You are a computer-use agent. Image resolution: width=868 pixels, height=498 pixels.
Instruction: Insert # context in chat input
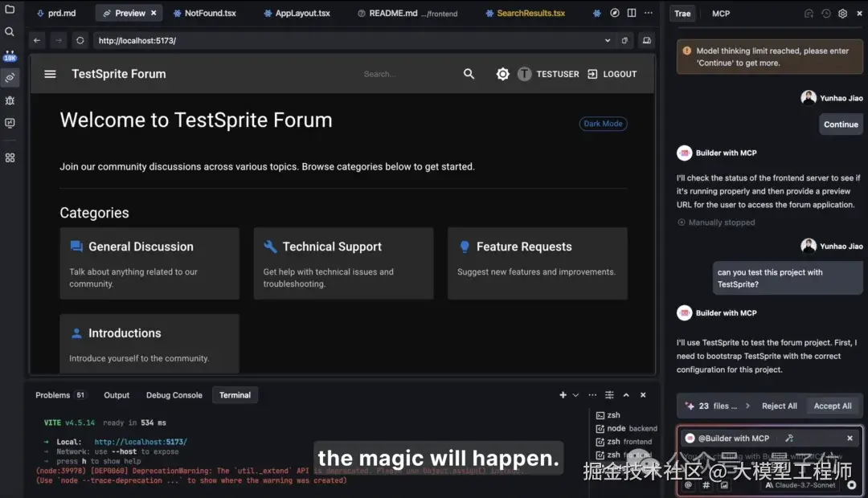(x=706, y=485)
